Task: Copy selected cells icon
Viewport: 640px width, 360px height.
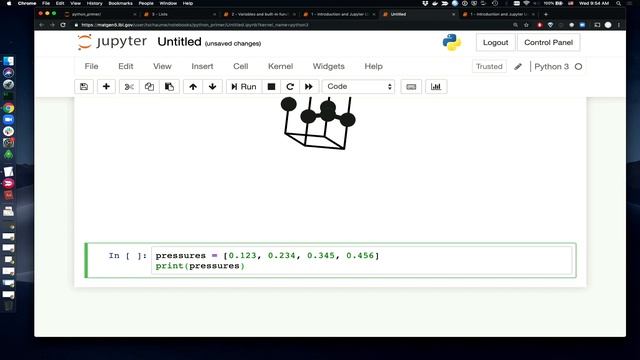Action: point(149,87)
